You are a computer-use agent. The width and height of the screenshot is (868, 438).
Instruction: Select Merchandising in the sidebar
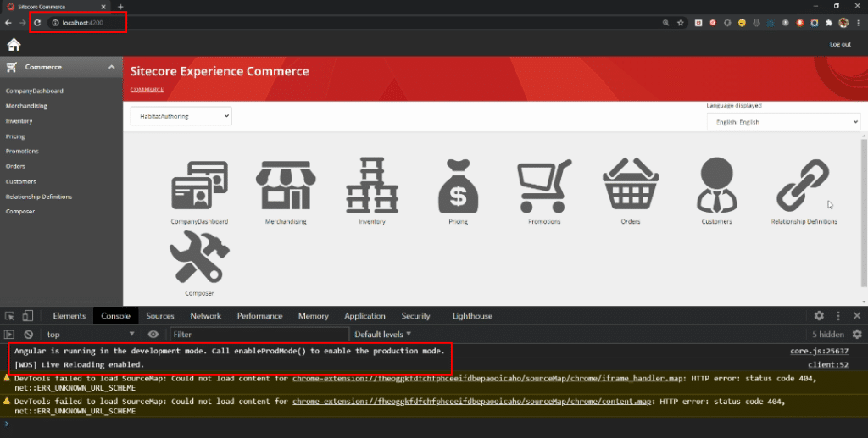[26, 106]
